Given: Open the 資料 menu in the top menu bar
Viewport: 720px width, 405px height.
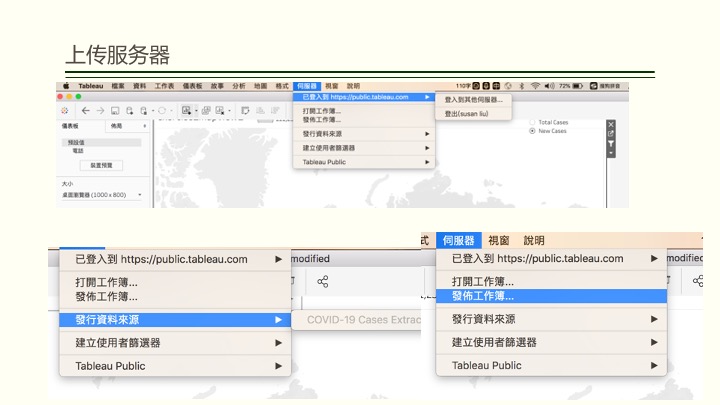Looking at the screenshot, I should click(140, 86).
